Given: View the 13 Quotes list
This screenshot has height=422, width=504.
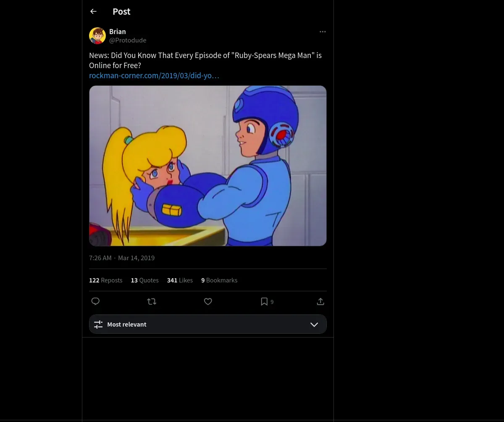Looking at the screenshot, I should click(145, 280).
